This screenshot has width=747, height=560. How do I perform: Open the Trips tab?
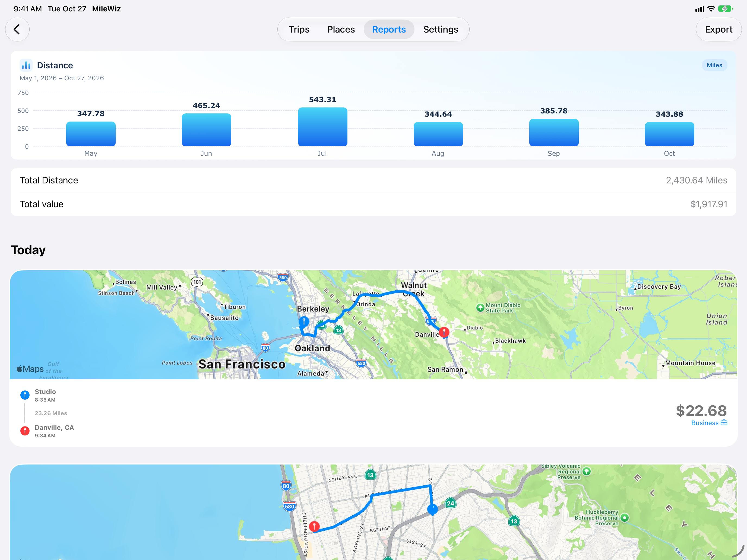pos(299,29)
